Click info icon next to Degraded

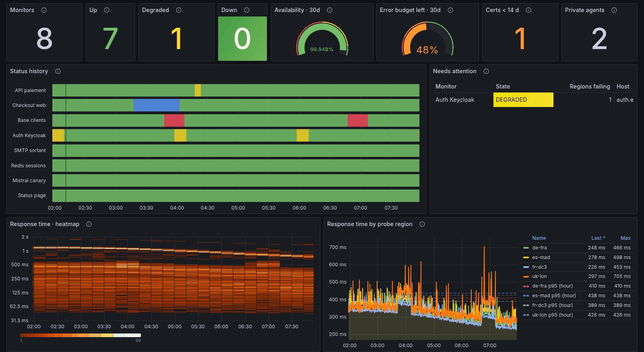tap(179, 10)
